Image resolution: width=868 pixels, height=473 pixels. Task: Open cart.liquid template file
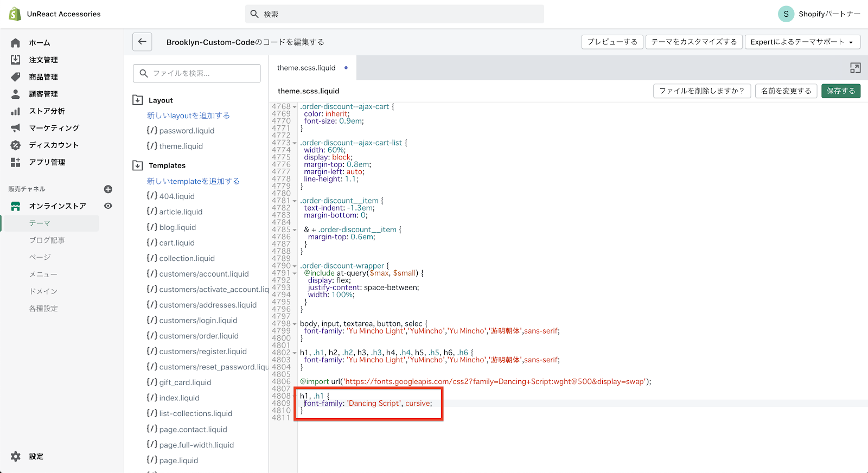point(177,243)
